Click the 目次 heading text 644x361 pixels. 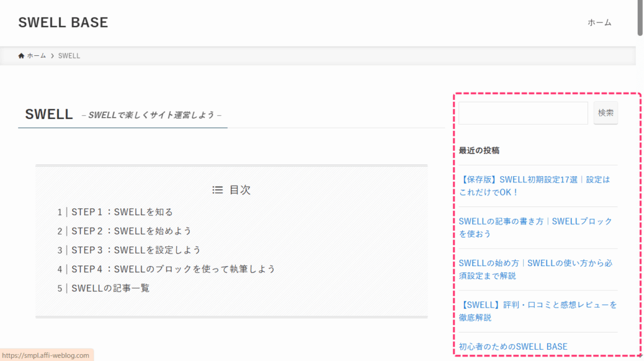[x=240, y=190]
